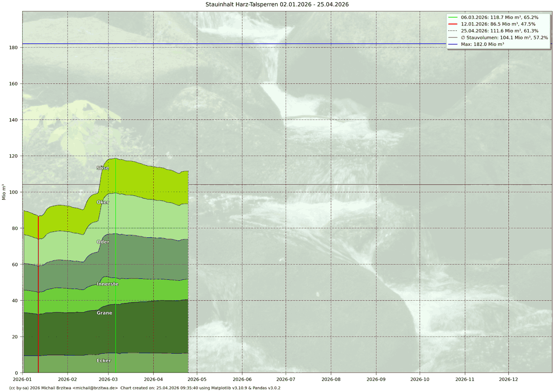554x392 pixels.
Task: Click the copyright footer text by Michail Brzitwa
Action: pyautogui.click(x=145, y=388)
